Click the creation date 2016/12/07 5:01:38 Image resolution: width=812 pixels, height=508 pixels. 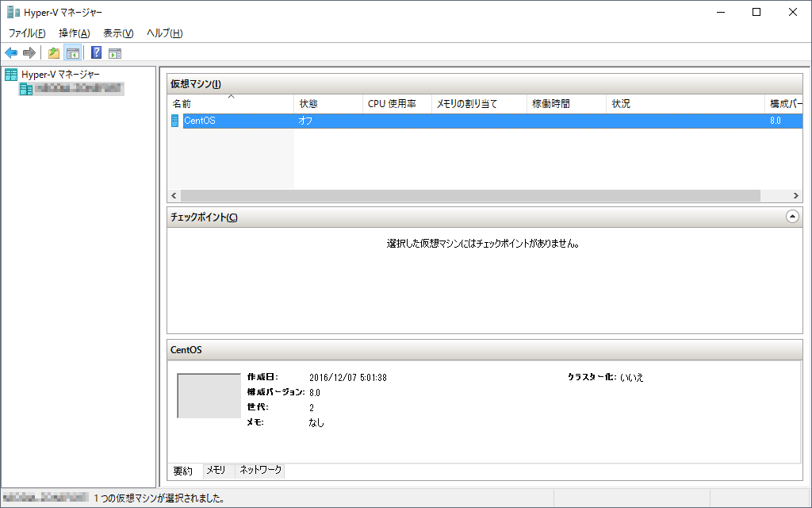(348, 378)
